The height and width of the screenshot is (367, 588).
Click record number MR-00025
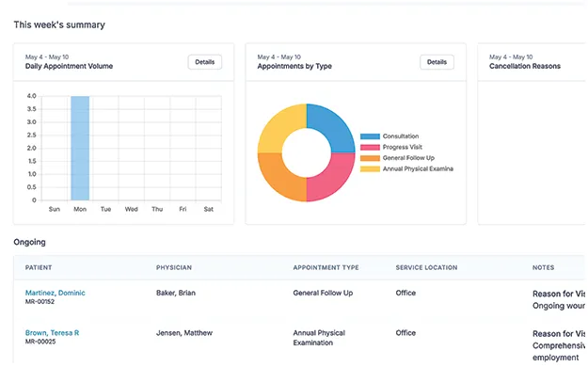point(40,342)
